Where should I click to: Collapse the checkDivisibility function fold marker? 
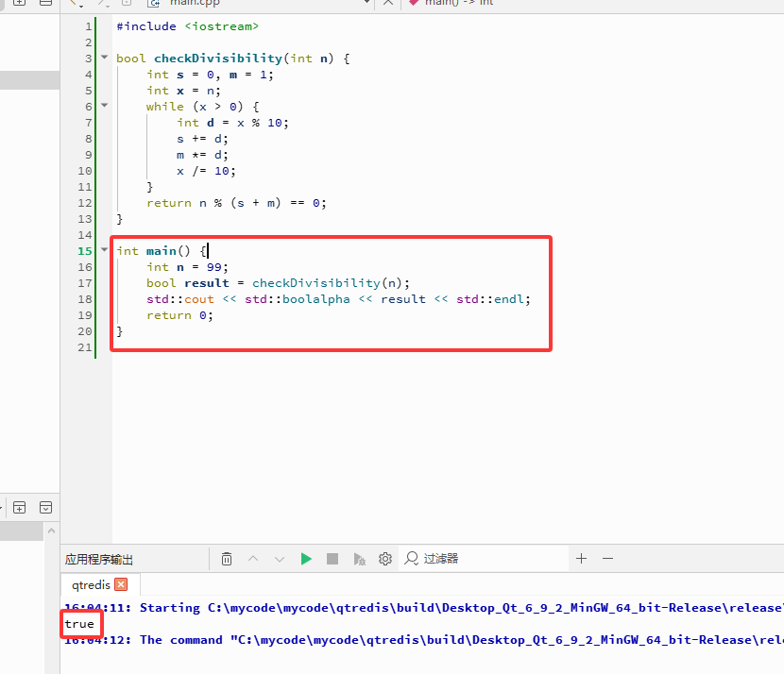point(105,57)
